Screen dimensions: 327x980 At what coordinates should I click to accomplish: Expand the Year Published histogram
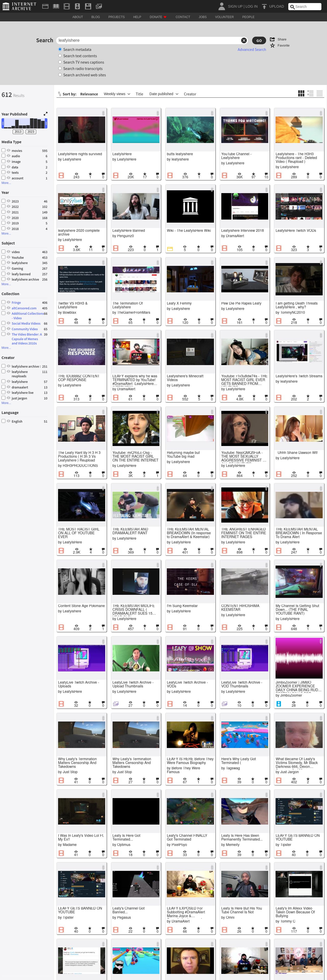(46, 114)
